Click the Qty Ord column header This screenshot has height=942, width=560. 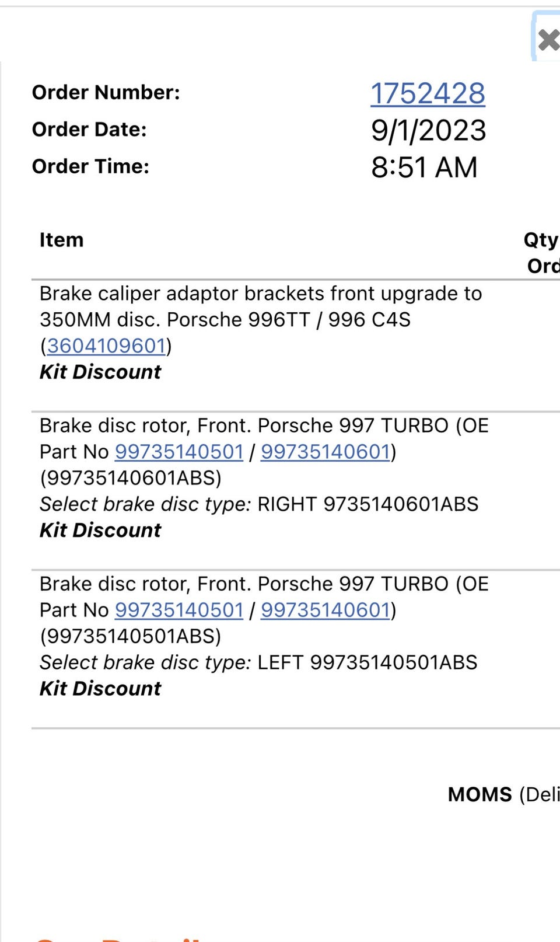[x=541, y=252]
